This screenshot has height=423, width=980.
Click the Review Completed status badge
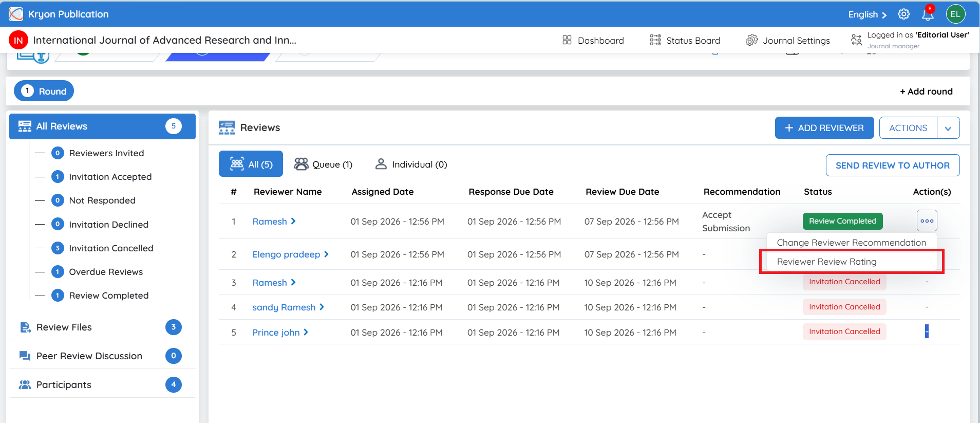click(843, 221)
